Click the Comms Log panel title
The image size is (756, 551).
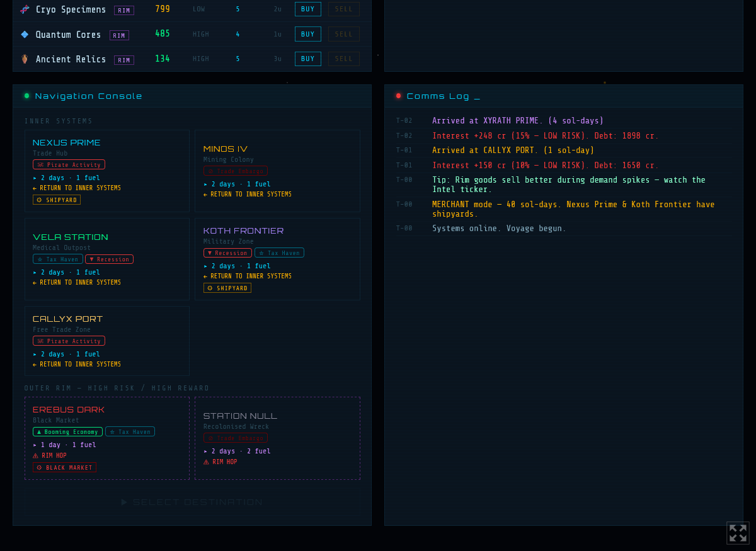(x=444, y=96)
